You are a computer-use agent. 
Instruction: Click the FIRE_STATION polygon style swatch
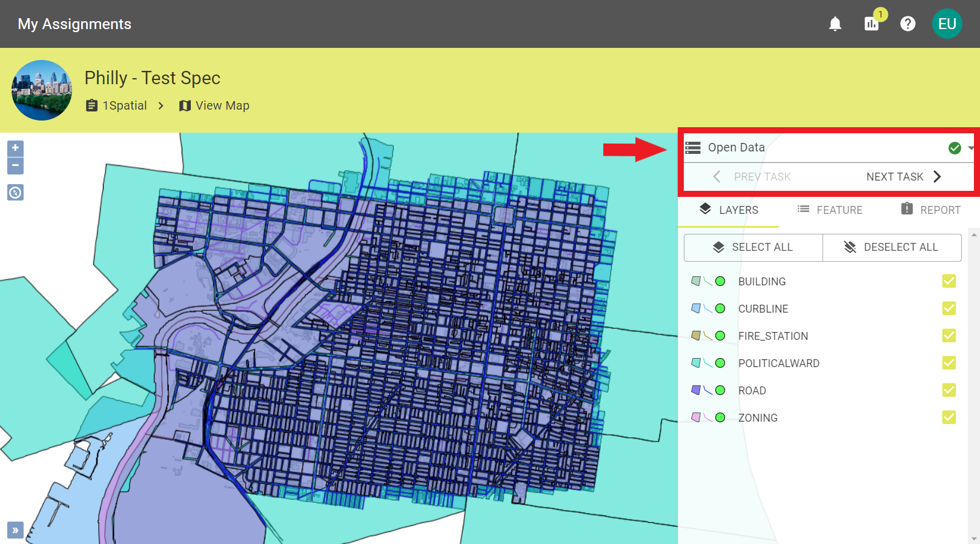coord(696,336)
